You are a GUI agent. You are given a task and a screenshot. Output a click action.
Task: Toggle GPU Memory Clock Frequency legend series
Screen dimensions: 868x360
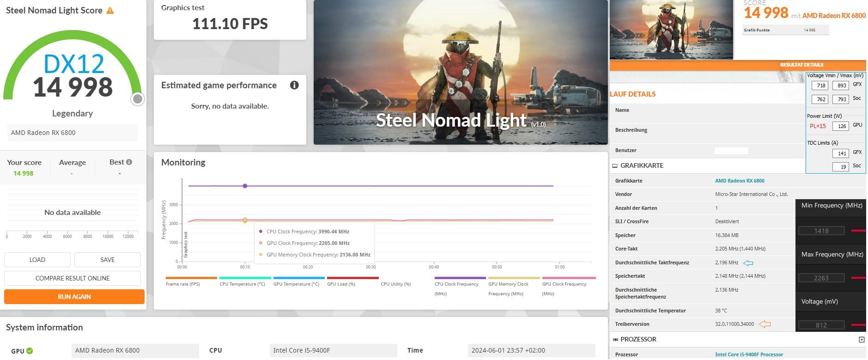coord(514,286)
